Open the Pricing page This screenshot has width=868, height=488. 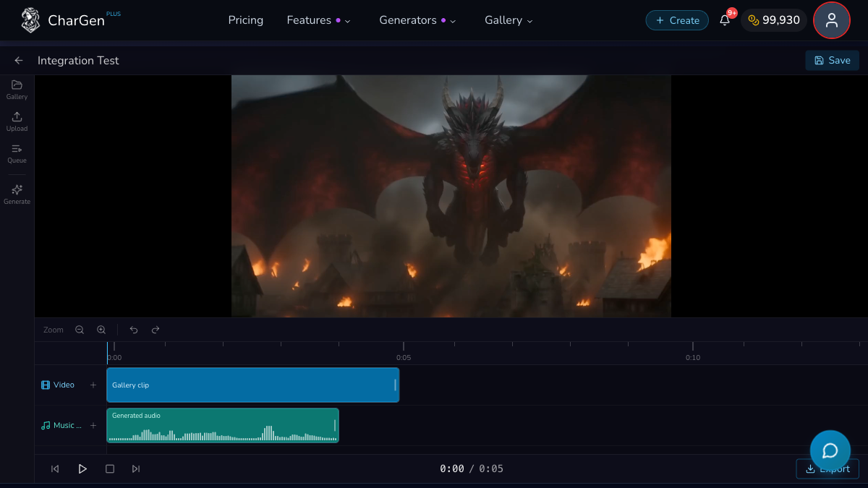(x=245, y=20)
